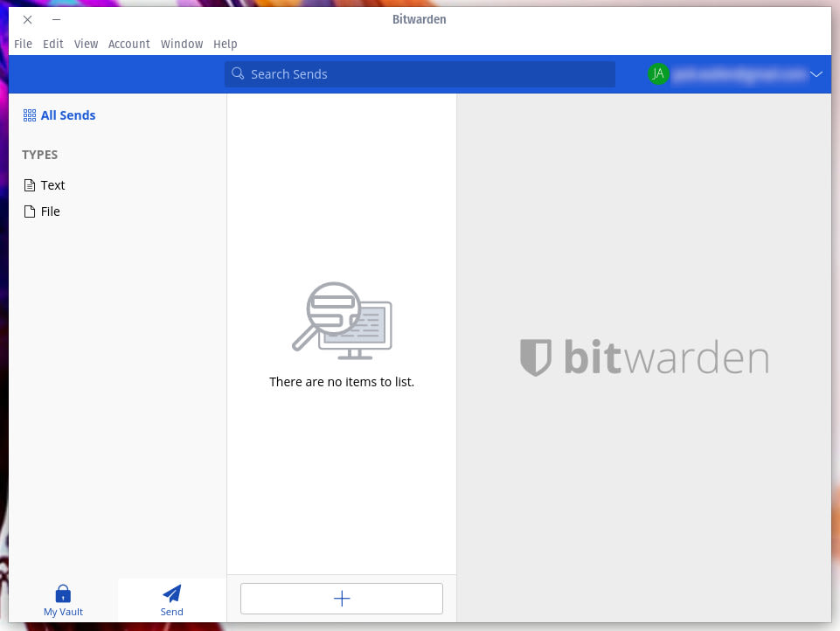
Task: Select the Send paper plane icon
Action: tap(171, 593)
